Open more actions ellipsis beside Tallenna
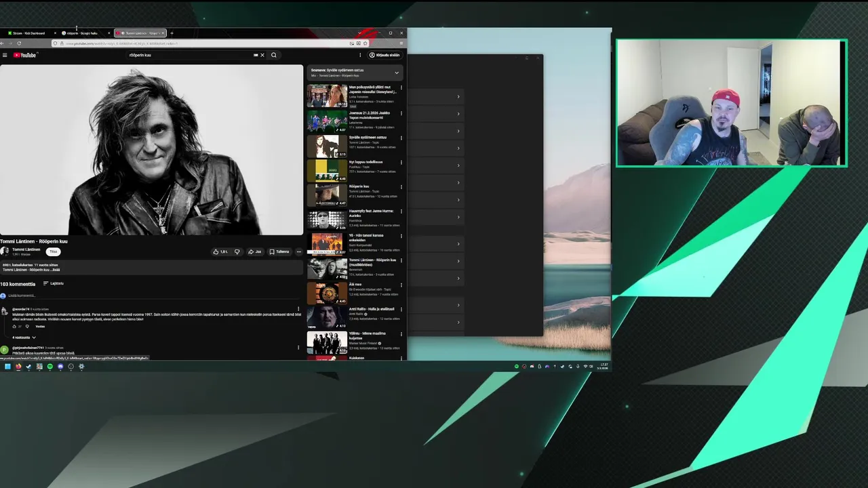868x488 pixels. 298,251
